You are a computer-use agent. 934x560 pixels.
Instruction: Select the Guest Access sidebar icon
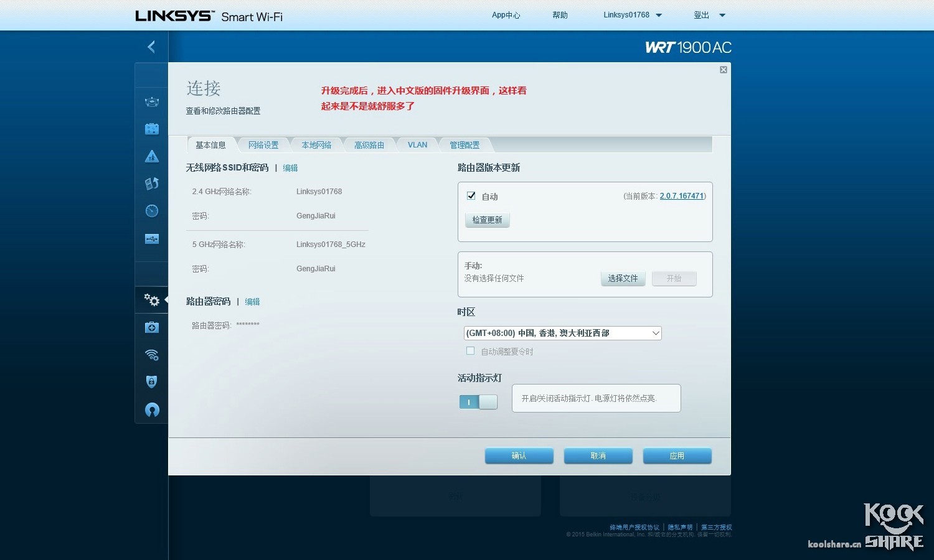[151, 129]
